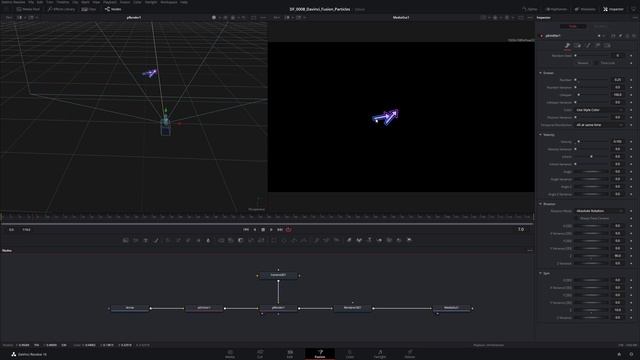Switch to the Edit page tab
The height and width of the screenshot is (360, 640).
[290, 354]
